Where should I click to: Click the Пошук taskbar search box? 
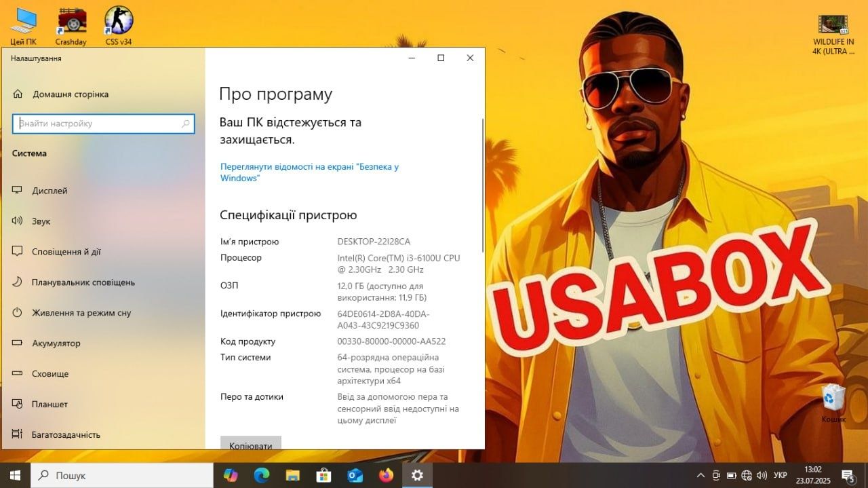click(x=122, y=475)
